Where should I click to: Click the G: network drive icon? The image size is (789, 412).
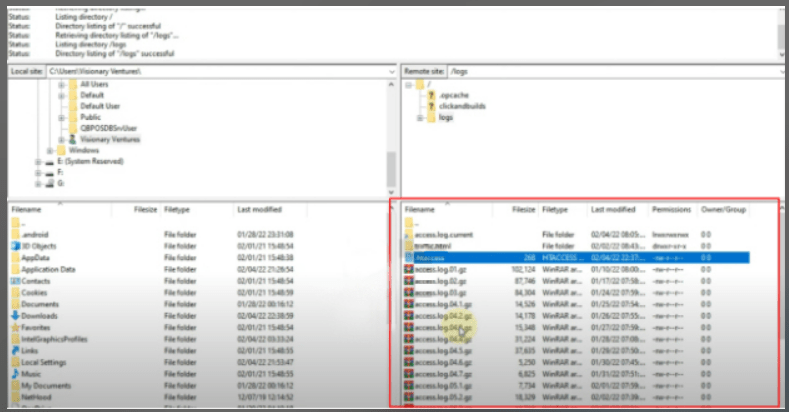tap(50, 184)
